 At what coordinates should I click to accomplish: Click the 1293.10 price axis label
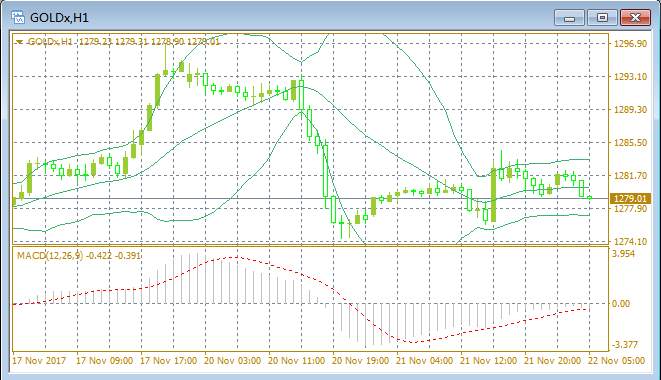pos(630,77)
